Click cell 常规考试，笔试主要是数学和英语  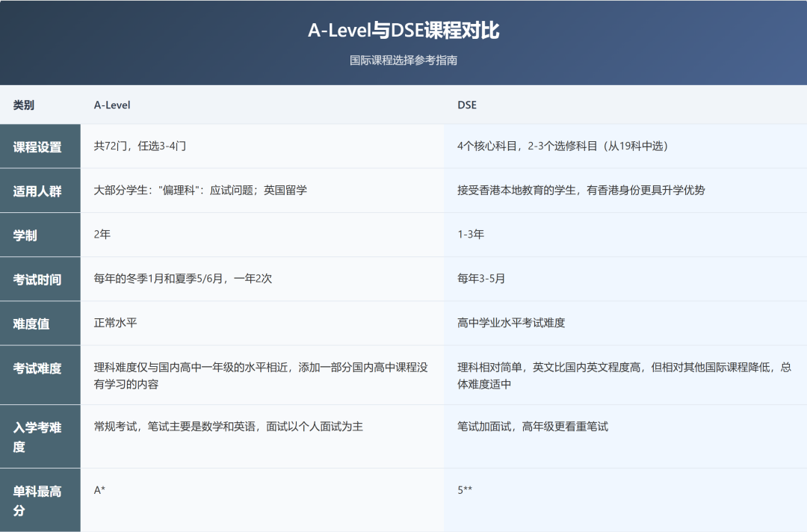coord(262,436)
